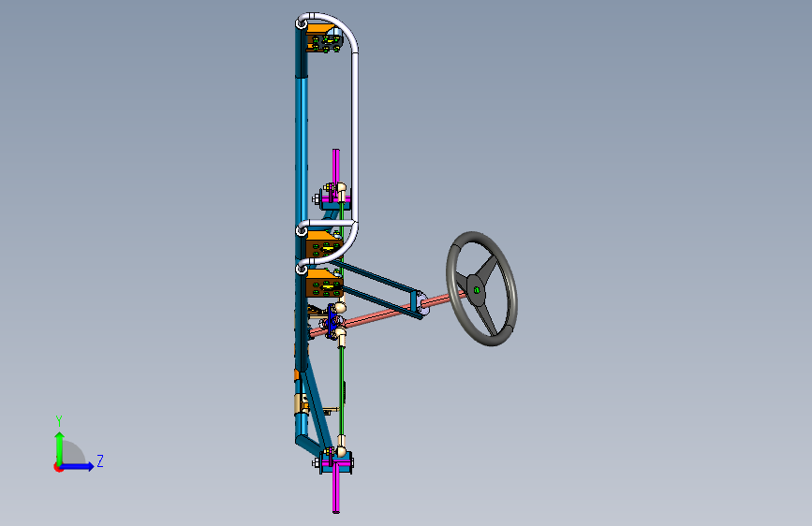This screenshot has height=526, width=812.
Task: Click the green Y axis arrow of triad
Action: click(x=60, y=448)
